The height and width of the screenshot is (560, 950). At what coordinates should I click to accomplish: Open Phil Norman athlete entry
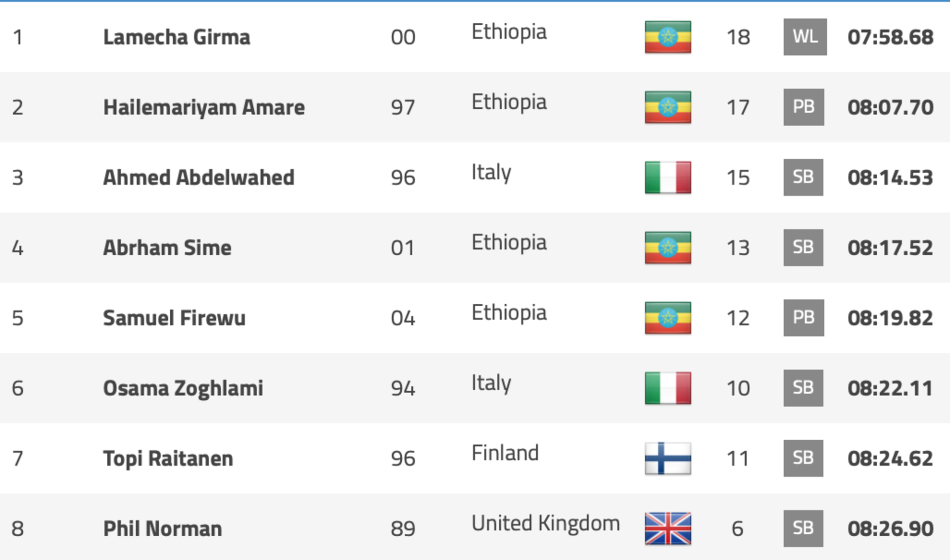tap(162, 529)
